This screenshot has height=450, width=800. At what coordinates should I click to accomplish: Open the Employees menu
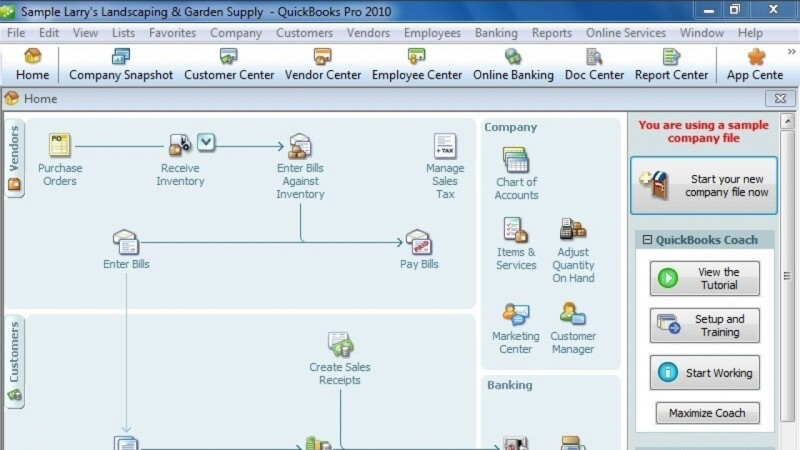click(x=432, y=33)
